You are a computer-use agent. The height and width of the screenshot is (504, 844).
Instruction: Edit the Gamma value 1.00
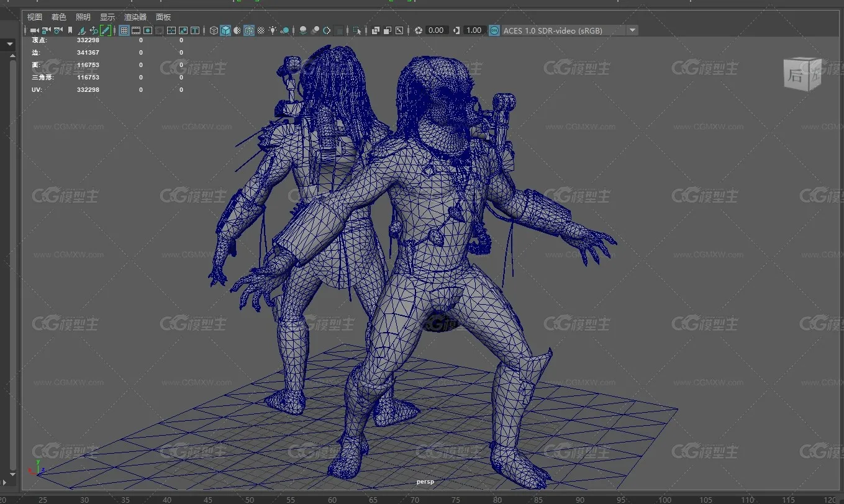(x=474, y=30)
